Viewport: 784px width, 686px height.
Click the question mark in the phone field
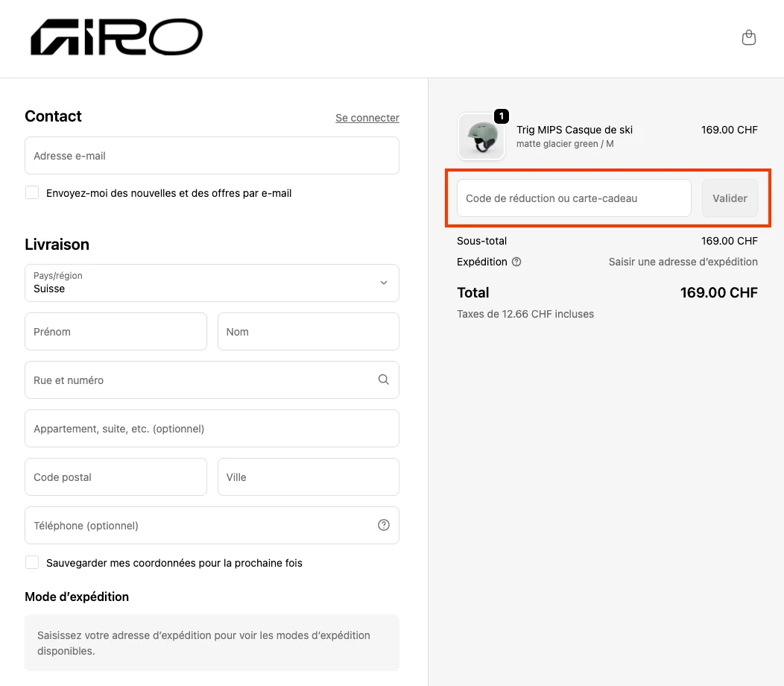click(x=383, y=525)
